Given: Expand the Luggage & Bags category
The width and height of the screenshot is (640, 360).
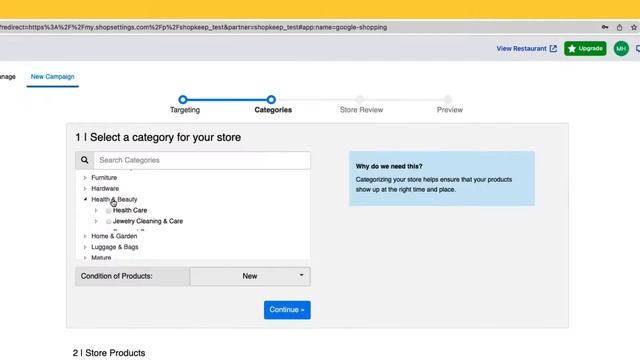Looking at the screenshot, I should (85, 247).
